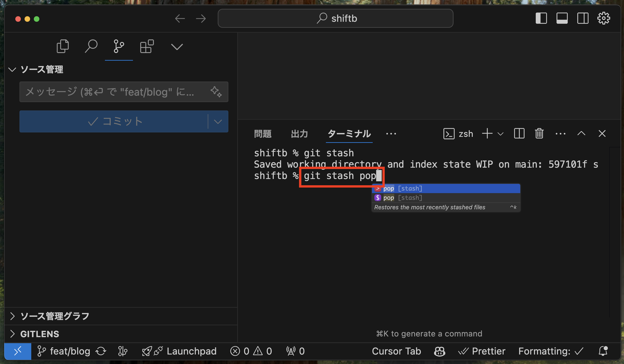Toggle the primary side bar

point(541,18)
